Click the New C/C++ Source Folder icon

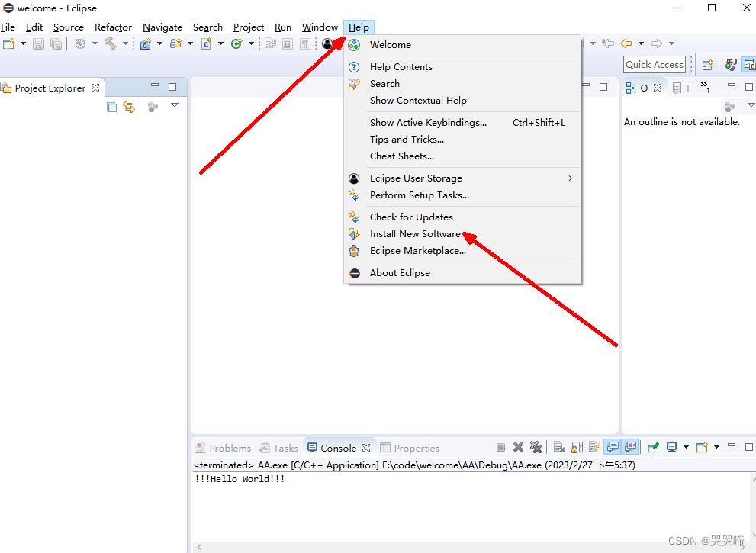175,44
